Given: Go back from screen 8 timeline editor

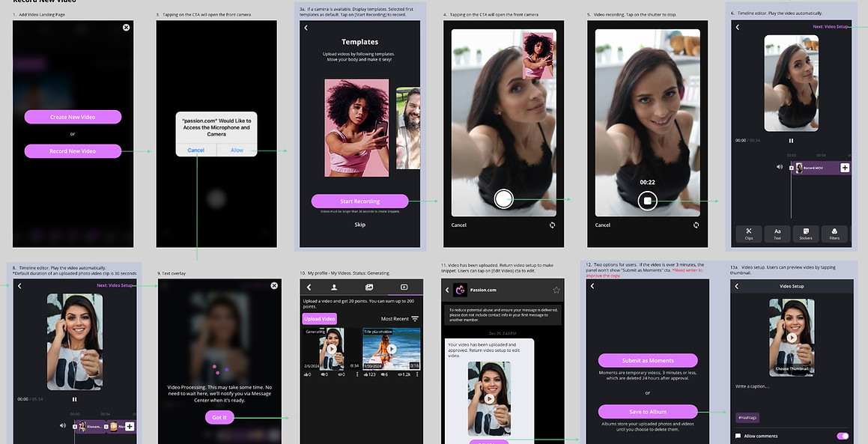Looking at the screenshot, I should 19,286.
